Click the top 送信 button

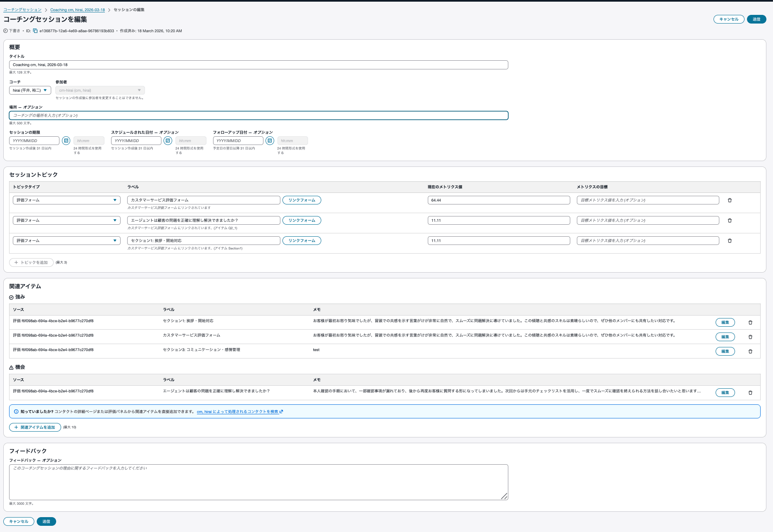tap(756, 19)
